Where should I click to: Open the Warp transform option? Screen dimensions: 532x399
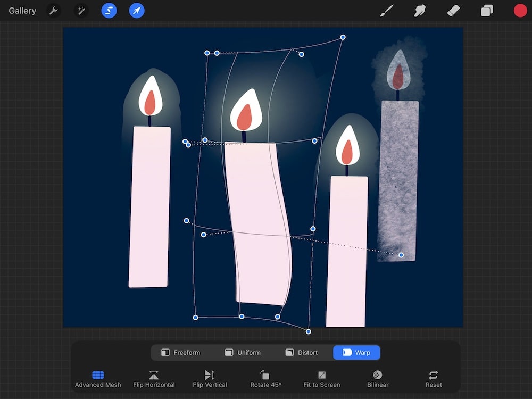[356, 352]
